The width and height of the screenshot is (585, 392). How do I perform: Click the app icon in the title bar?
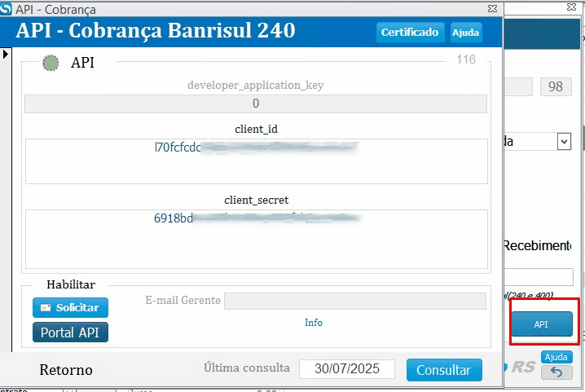click(7, 9)
